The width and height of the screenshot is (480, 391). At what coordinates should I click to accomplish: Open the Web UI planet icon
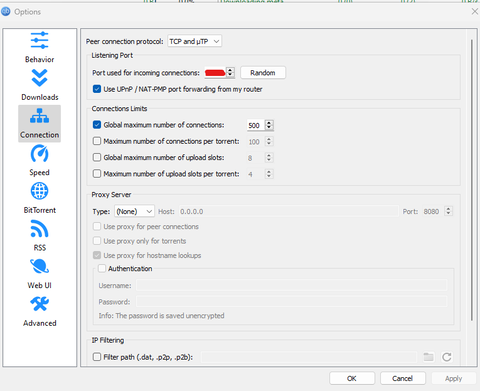click(x=39, y=266)
